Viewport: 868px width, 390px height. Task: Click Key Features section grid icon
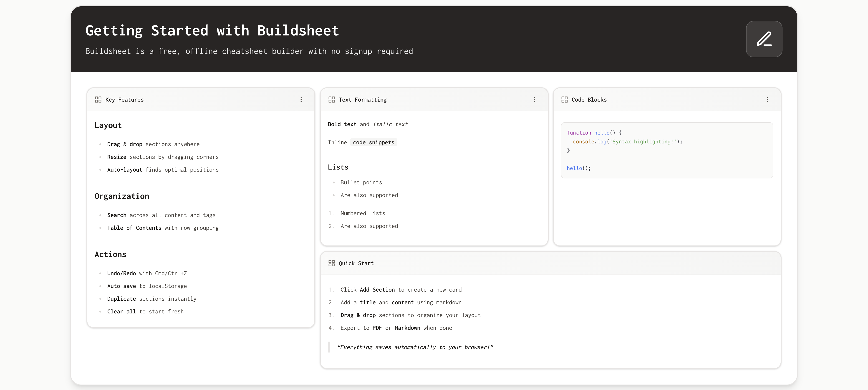pyautogui.click(x=98, y=100)
